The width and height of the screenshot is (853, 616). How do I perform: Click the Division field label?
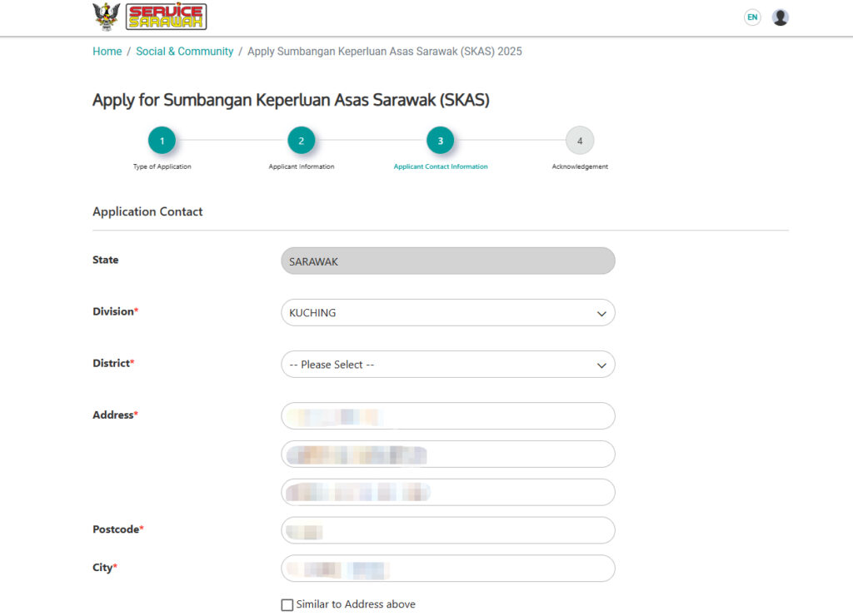pyautogui.click(x=115, y=311)
